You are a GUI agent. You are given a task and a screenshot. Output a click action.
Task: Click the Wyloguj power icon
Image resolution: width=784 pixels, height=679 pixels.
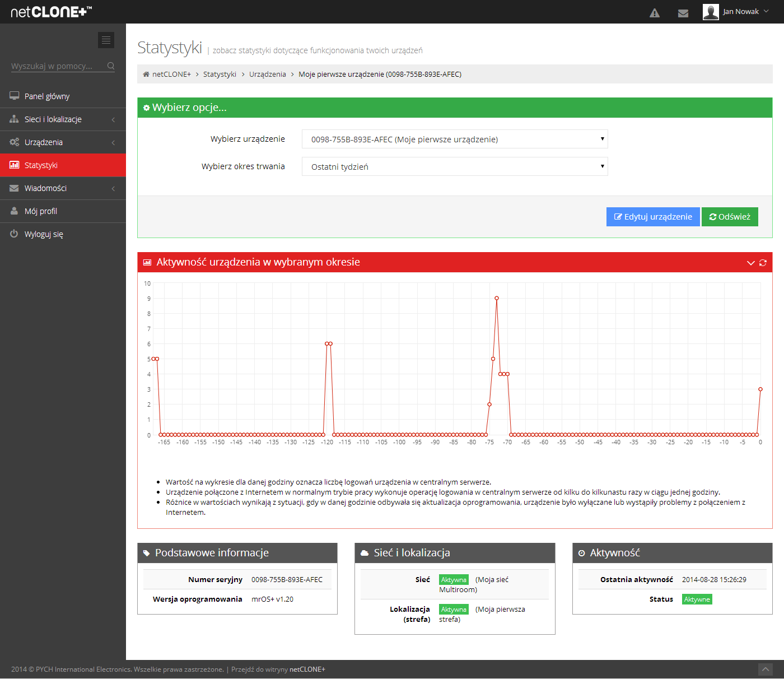(14, 234)
